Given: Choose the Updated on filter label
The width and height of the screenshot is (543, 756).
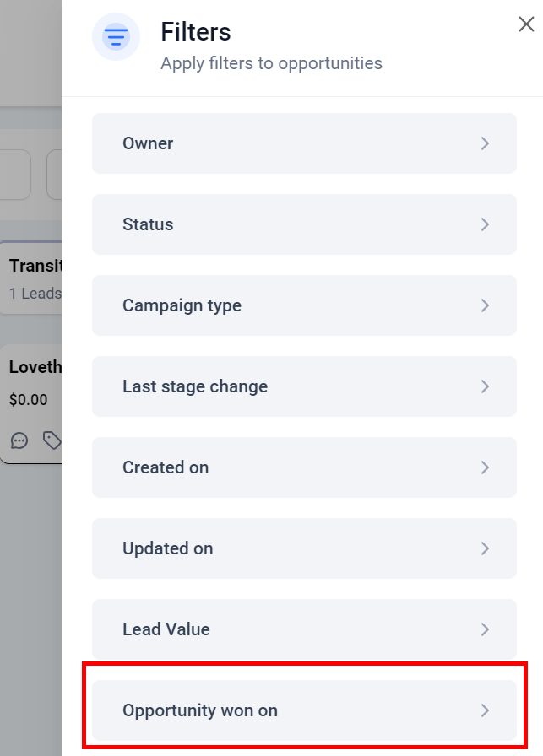Looking at the screenshot, I should pos(167,548).
